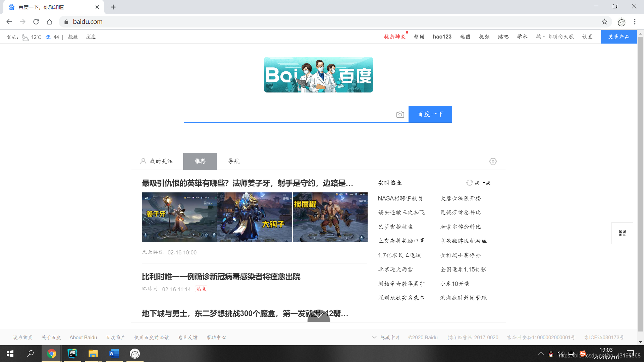
Task: Click the camera image-search icon
Action: coord(400,115)
